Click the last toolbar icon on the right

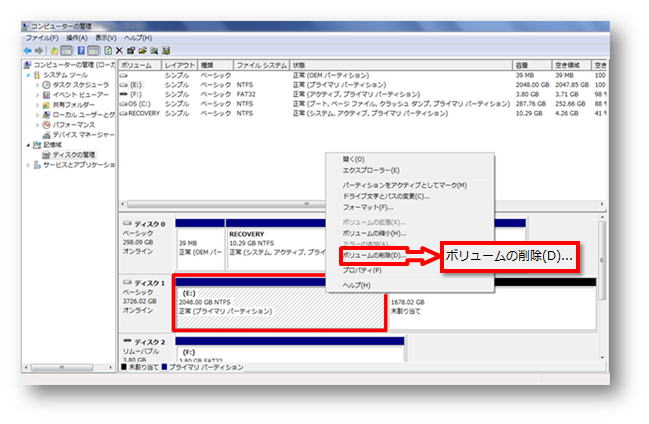coord(166,51)
